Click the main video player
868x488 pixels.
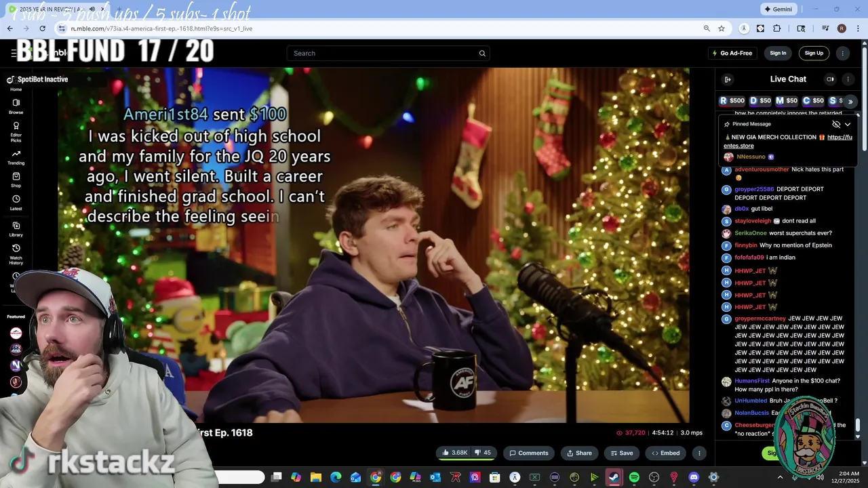point(373,244)
